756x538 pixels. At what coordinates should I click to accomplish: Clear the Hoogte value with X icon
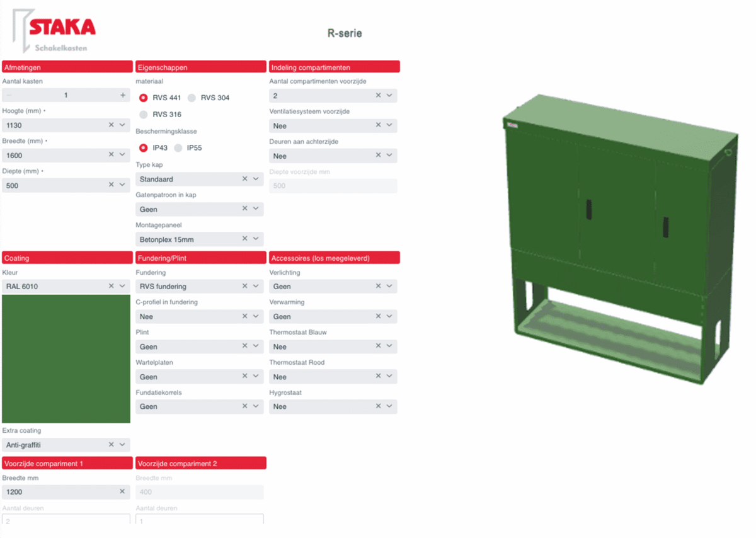(x=112, y=125)
